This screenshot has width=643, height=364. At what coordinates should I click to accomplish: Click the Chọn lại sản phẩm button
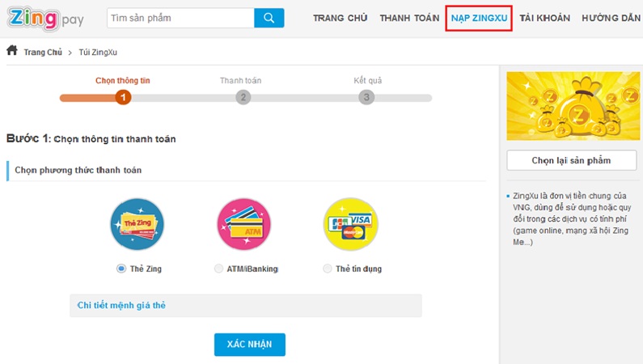[x=571, y=160]
